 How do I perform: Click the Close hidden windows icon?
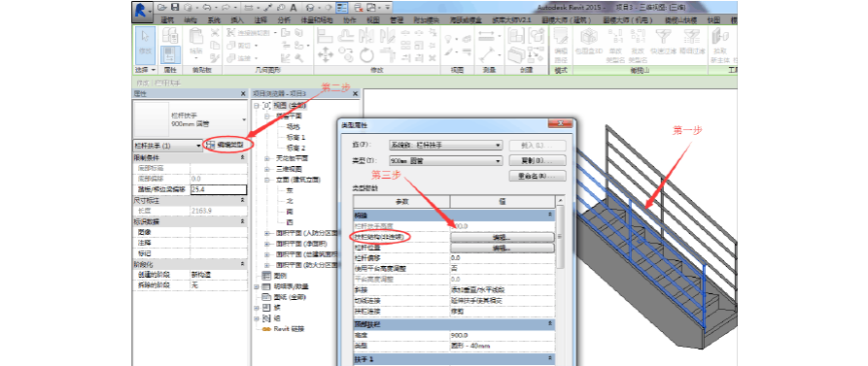click(x=358, y=8)
